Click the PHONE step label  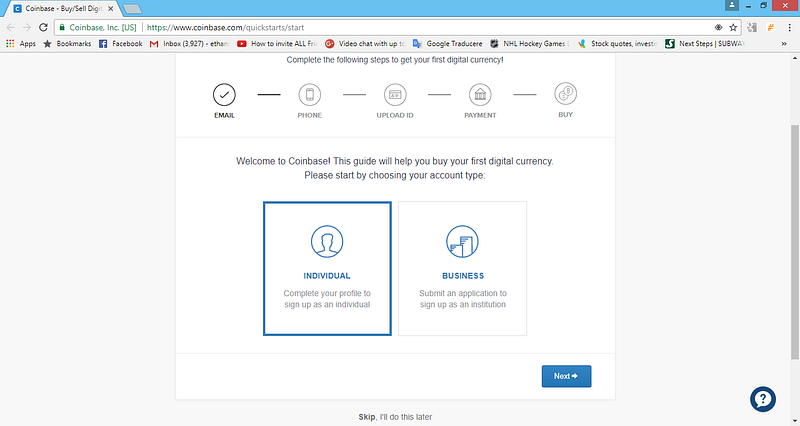coord(310,115)
